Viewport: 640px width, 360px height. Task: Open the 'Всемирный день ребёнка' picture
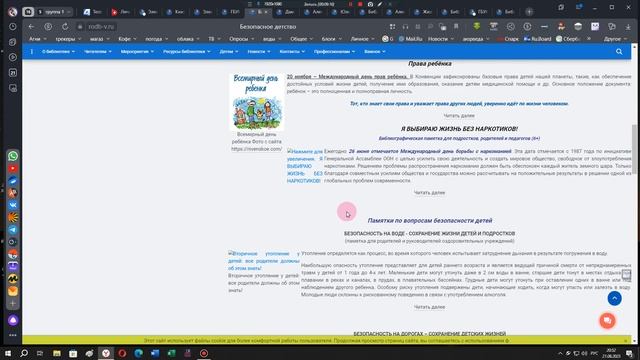(257, 102)
